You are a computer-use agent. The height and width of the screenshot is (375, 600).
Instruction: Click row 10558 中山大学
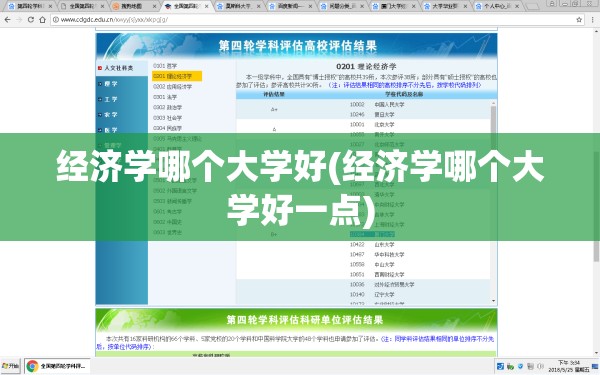372,264
